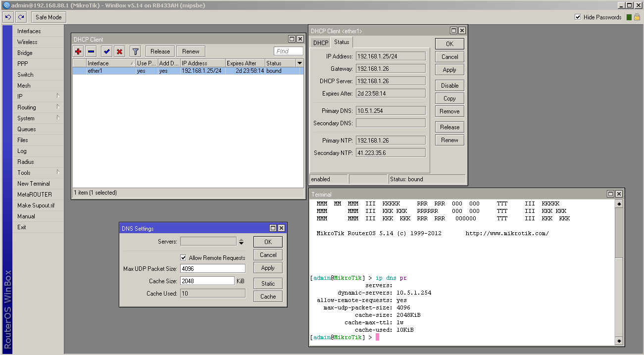Switch to the DHCP tab
Image resolution: width=644 pixels, height=355 pixels.
point(320,43)
